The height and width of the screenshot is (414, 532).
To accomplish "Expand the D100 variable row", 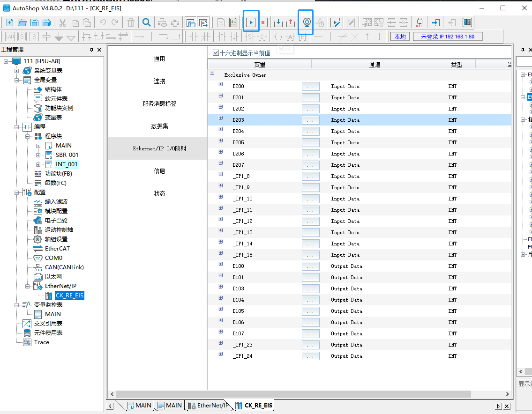I will pyautogui.click(x=221, y=264).
